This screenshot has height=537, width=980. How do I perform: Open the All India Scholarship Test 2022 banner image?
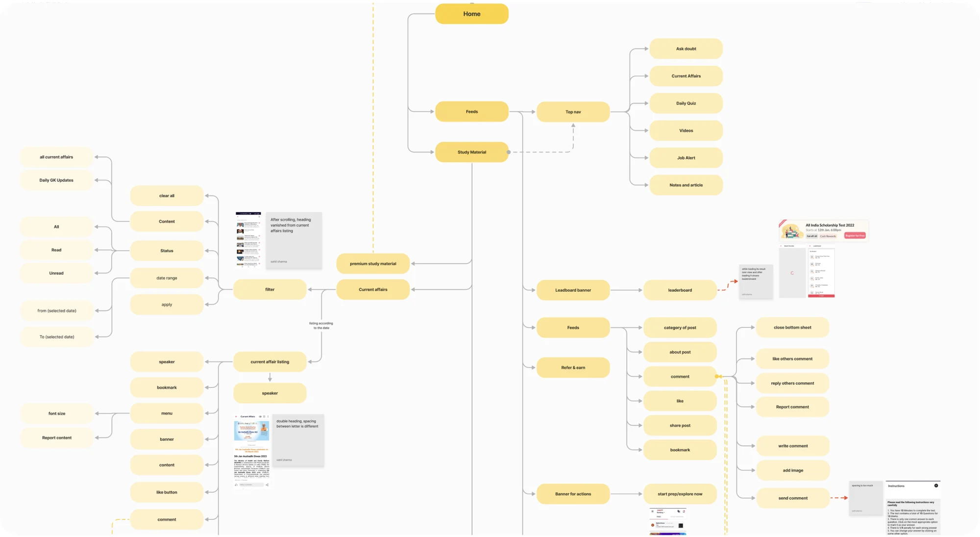823,230
